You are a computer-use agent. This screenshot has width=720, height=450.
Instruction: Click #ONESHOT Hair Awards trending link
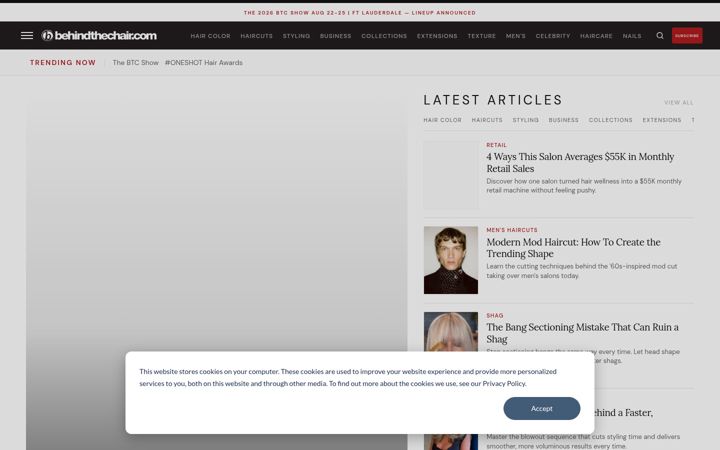(x=204, y=62)
